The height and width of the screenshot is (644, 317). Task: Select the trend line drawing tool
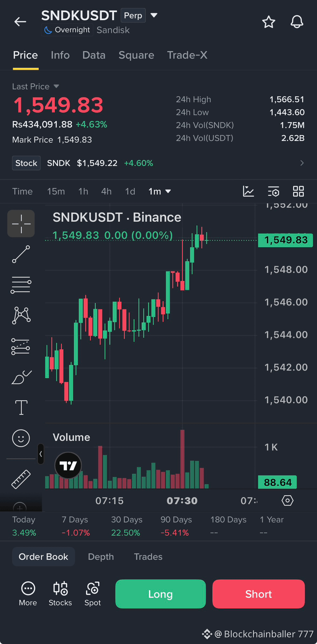click(21, 254)
